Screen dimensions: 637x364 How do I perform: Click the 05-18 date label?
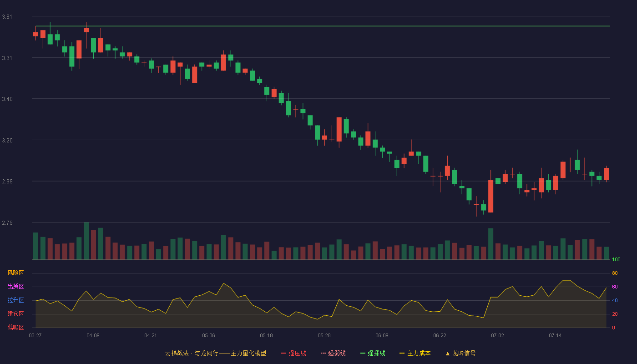pos(266,335)
